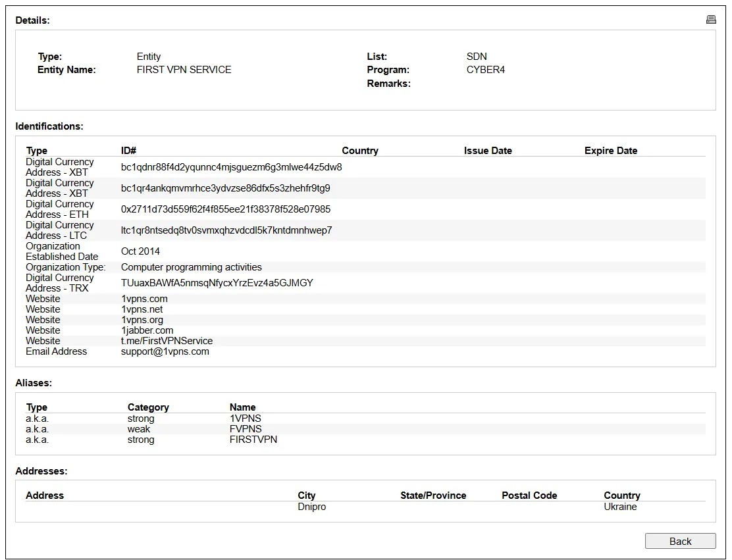Click the Addresses: section heading
732x560 pixels.
coord(41,471)
